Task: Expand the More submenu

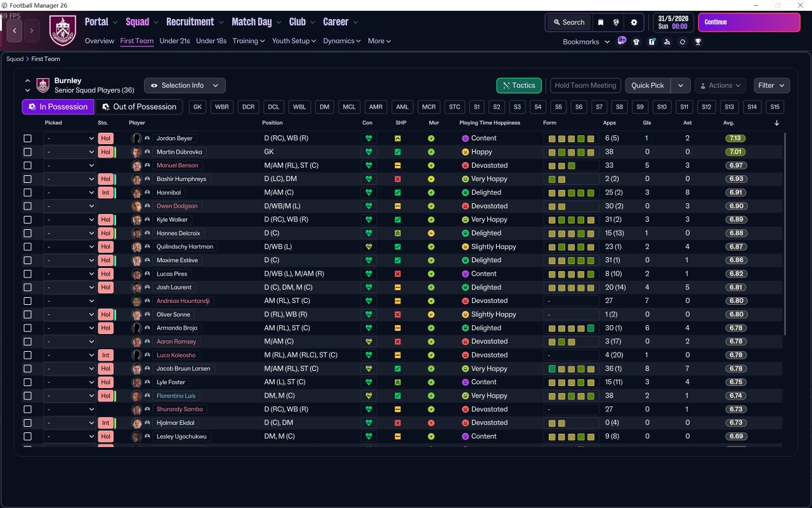Action: tap(379, 41)
